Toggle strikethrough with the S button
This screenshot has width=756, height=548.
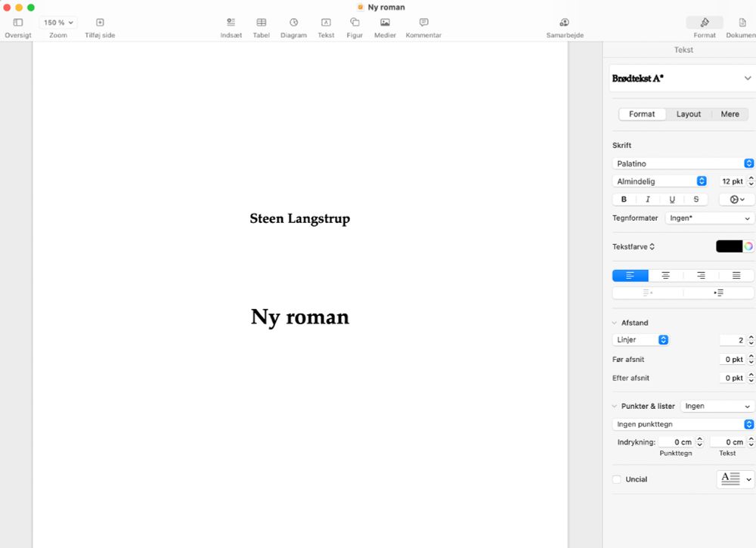(x=696, y=200)
